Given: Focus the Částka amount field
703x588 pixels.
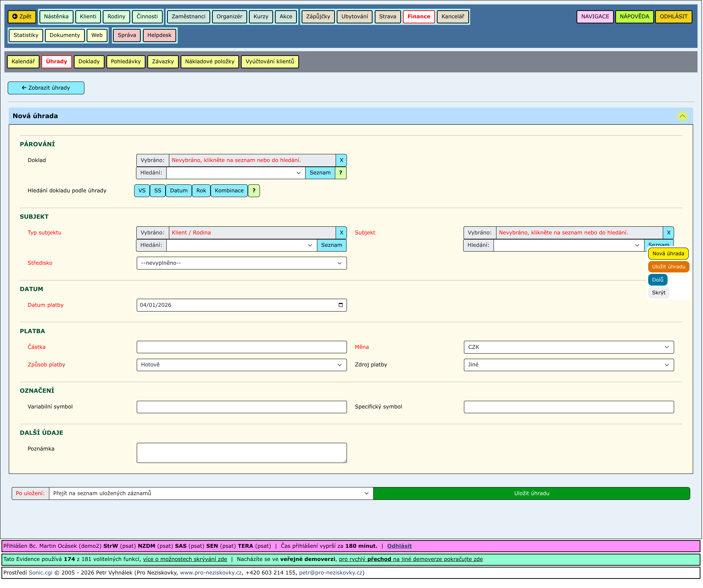Looking at the screenshot, I should coord(242,347).
